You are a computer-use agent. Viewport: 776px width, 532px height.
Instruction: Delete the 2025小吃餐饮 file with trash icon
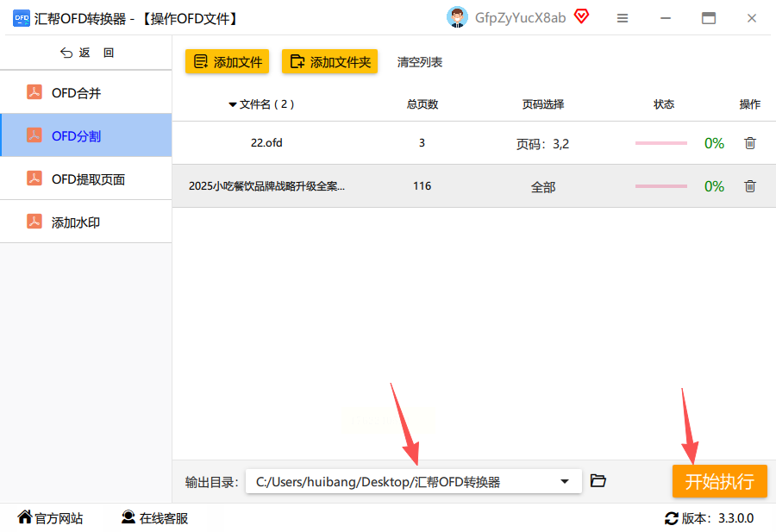click(x=750, y=186)
